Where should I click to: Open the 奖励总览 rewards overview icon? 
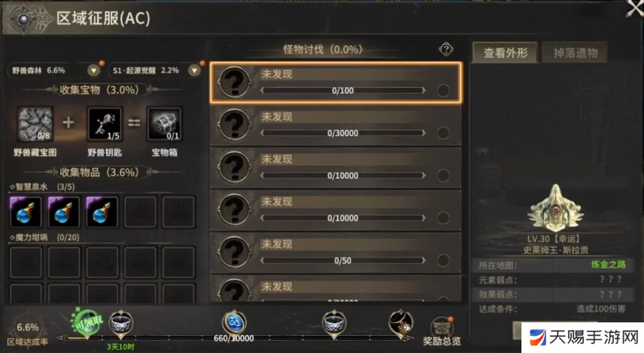[x=442, y=331]
